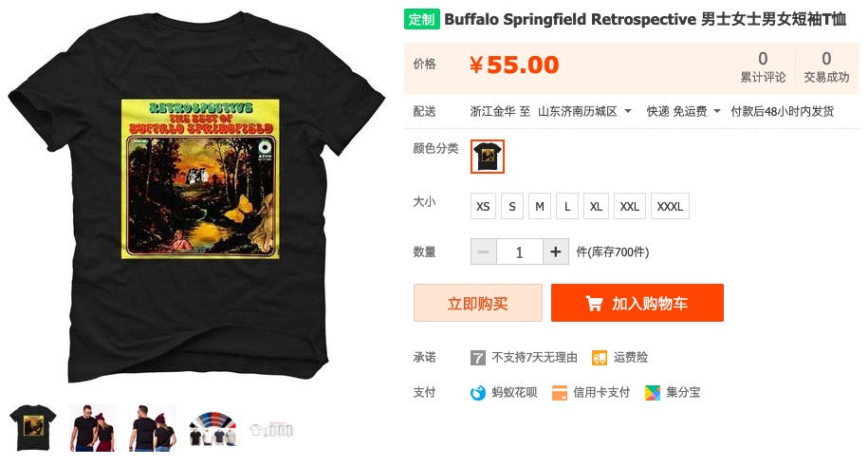Select size M
Viewport: 868px width, 466px height.
[540, 207]
